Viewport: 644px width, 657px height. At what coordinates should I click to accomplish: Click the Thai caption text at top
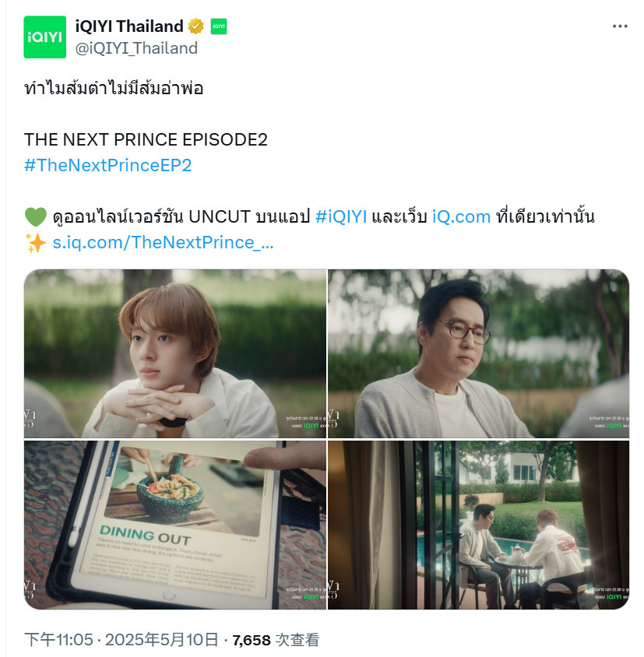click(114, 89)
